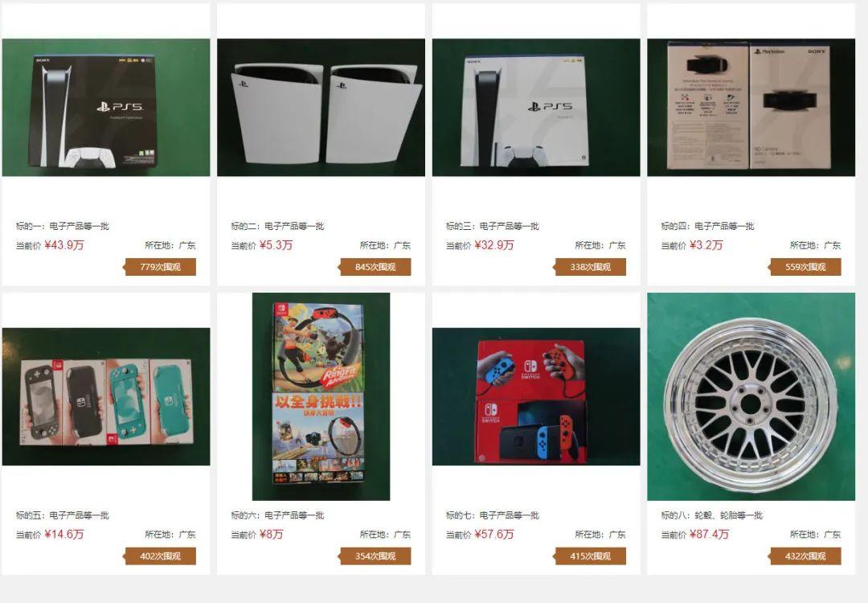
Task: Open listing title 标的六：电子产品等一批
Action: pyautogui.click(x=277, y=515)
